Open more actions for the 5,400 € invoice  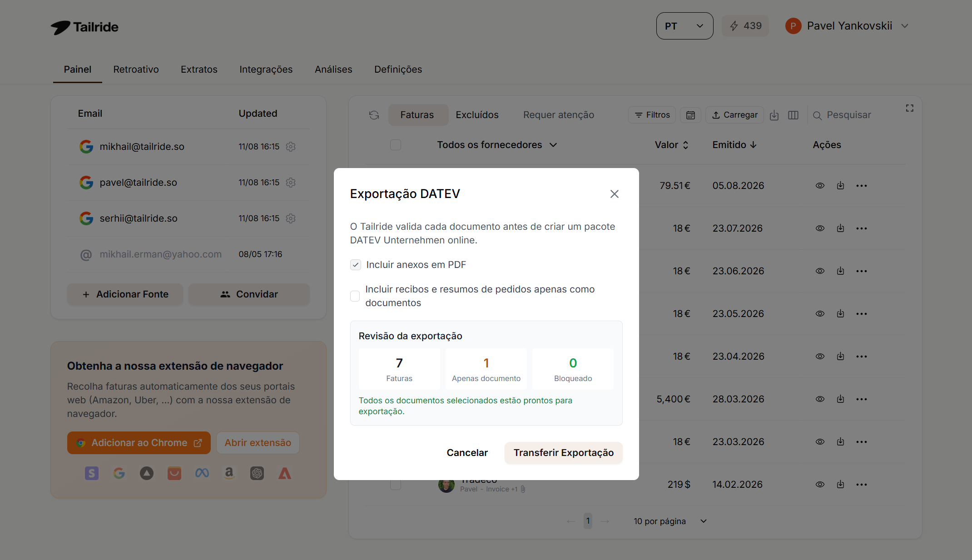tap(862, 399)
